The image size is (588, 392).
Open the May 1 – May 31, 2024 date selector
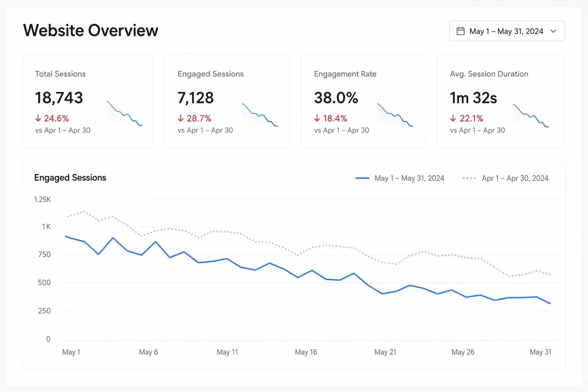click(507, 31)
